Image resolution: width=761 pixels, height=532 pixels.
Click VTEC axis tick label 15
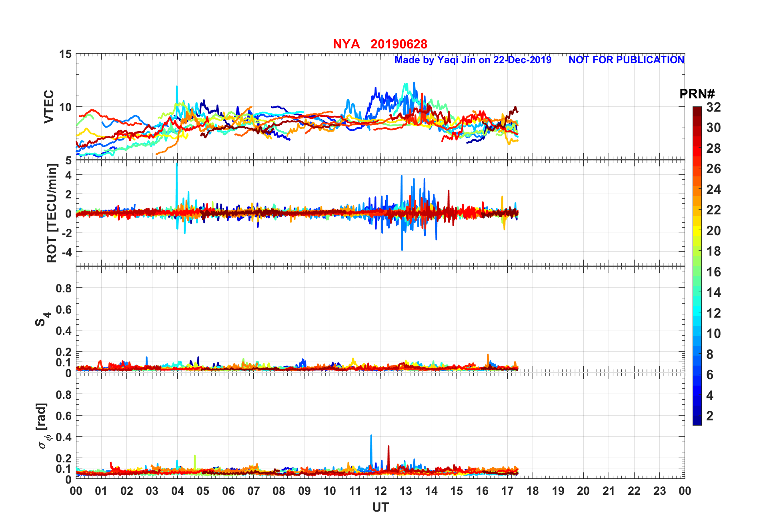66,54
